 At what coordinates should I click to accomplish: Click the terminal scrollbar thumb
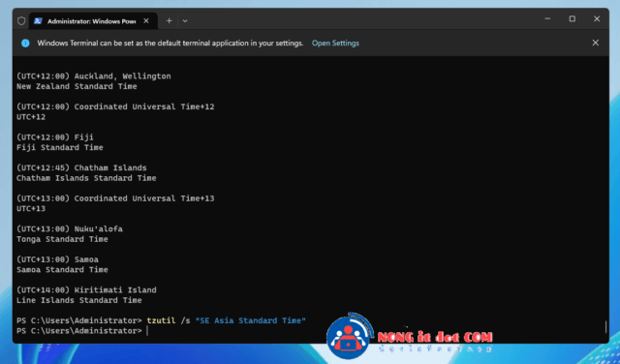(605, 326)
